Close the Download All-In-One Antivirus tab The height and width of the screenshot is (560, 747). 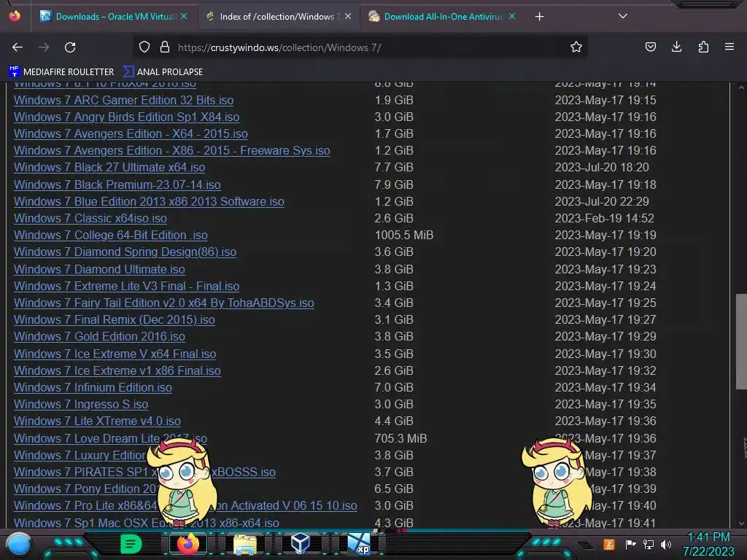click(511, 16)
